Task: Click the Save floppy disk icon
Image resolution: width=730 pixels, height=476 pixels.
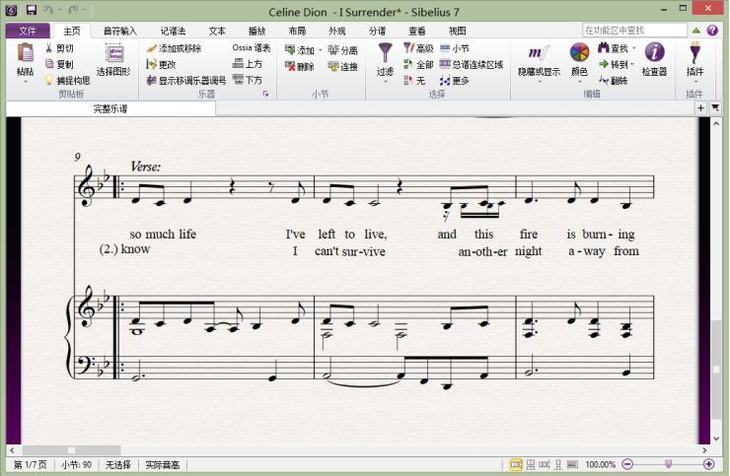Action: (x=31, y=10)
